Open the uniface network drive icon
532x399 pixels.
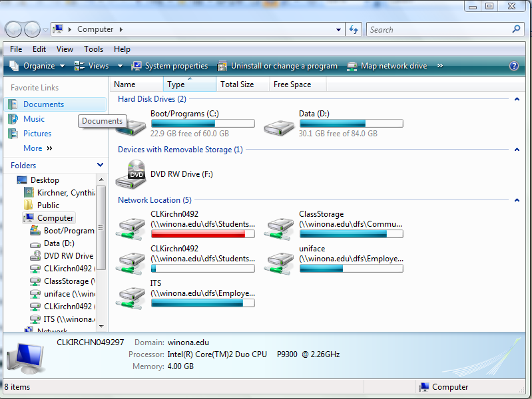point(279,260)
